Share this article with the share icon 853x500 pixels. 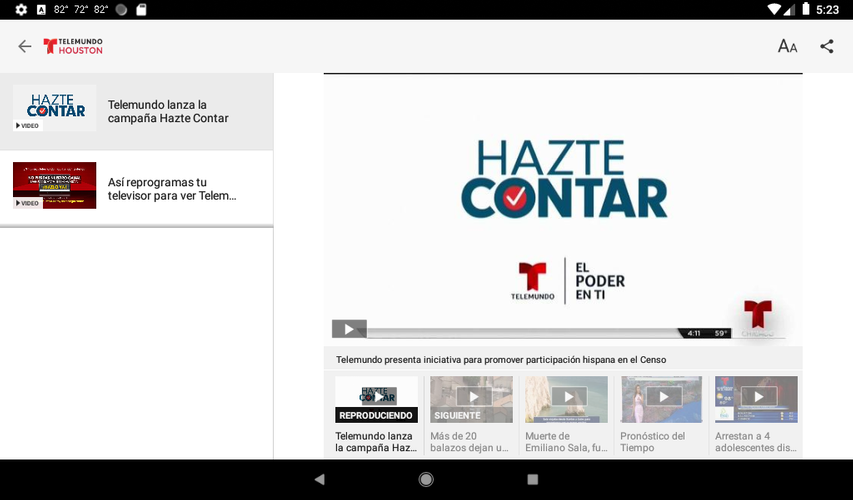(x=826, y=46)
